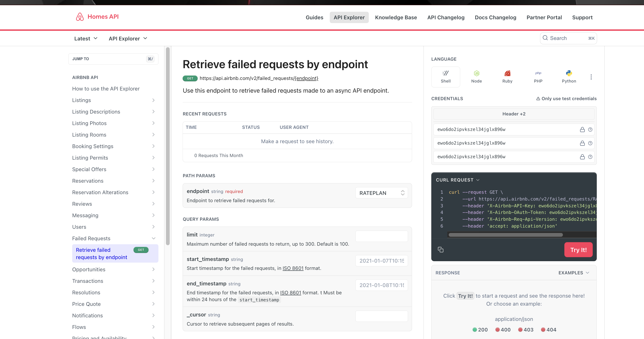The height and width of the screenshot is (339, 644).
Task: Open the ISO 8601 link under start_timestamp
Action: (293, 268)
